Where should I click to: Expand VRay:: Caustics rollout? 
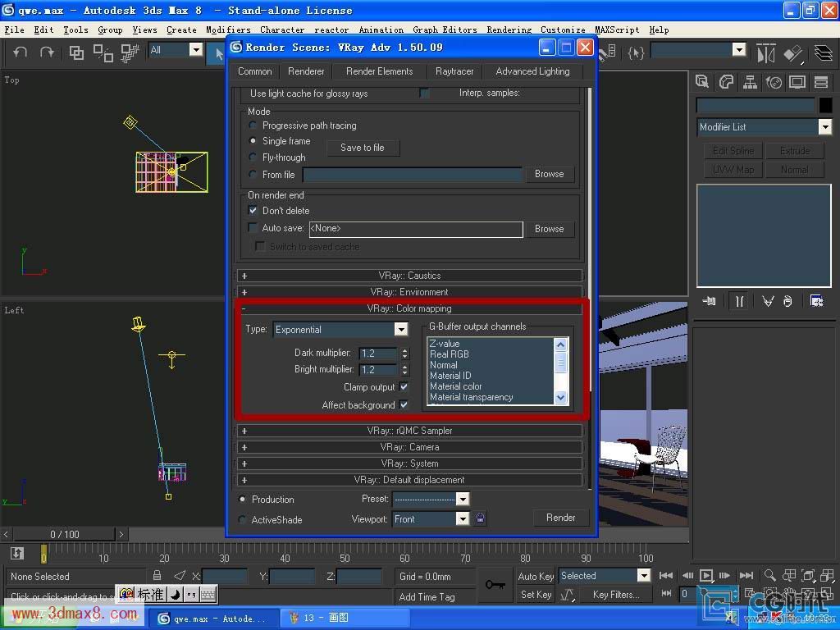(x=410, y=276)
